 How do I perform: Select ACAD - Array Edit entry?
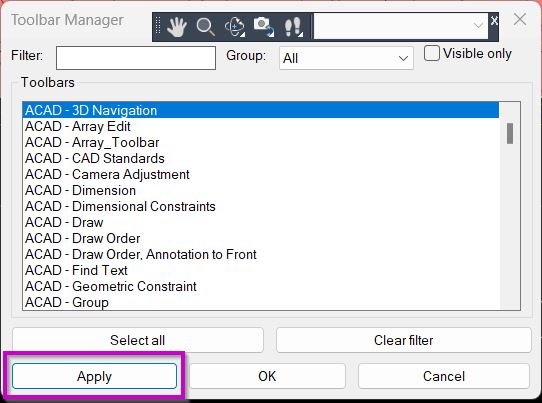pyautogui.click(x=261, y=126)
